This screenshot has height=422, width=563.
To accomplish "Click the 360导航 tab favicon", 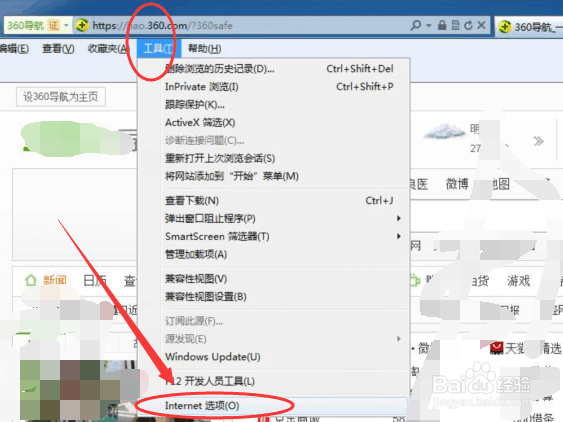I will (x=505, y=27).
